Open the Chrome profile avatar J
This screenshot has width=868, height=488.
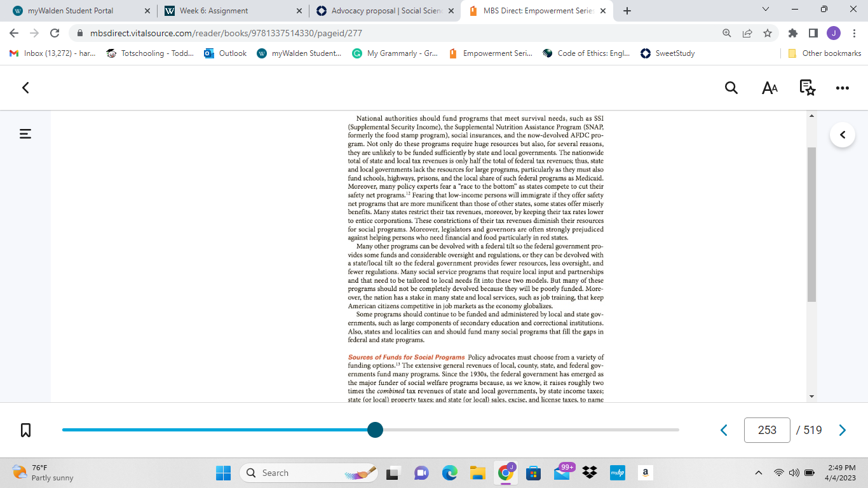pos(834,33)
